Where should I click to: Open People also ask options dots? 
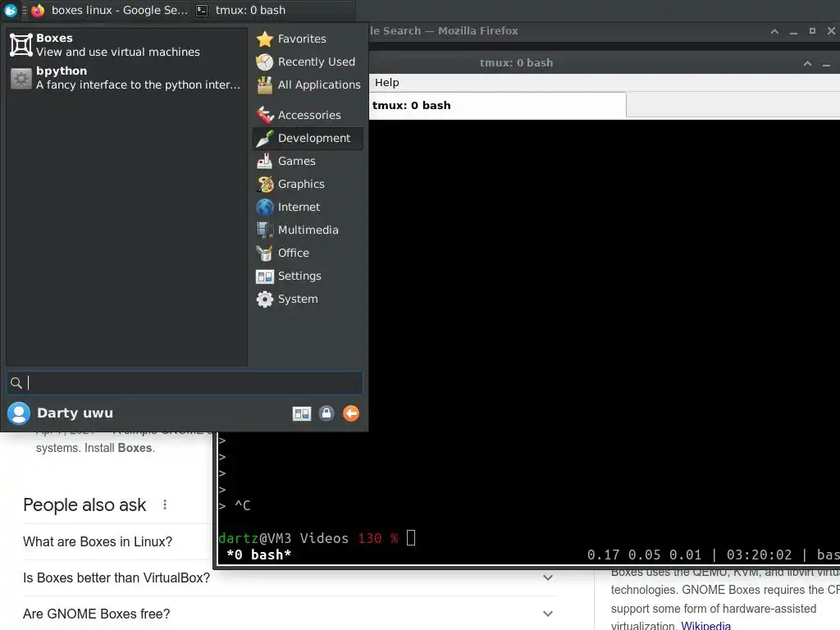[165, 504]
